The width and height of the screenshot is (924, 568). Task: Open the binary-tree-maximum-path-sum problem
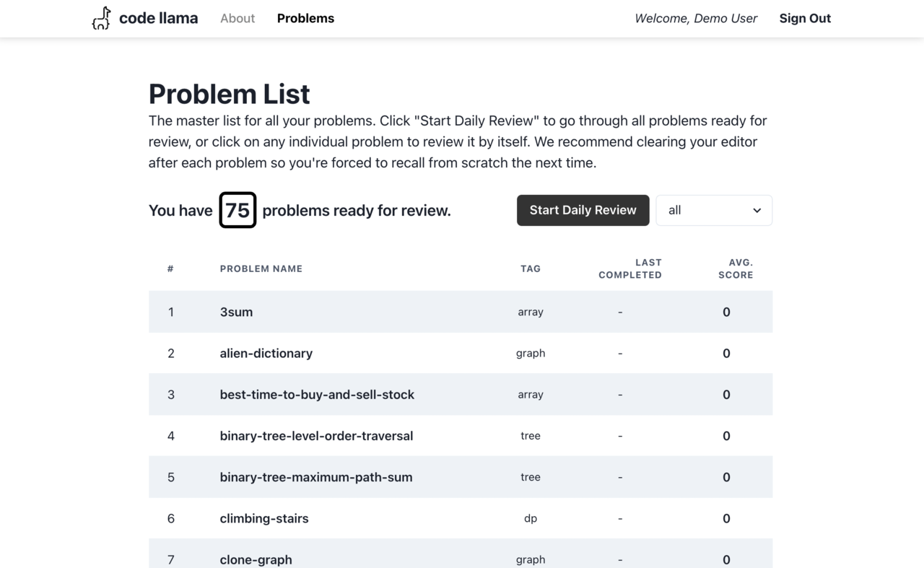point(316,477)
